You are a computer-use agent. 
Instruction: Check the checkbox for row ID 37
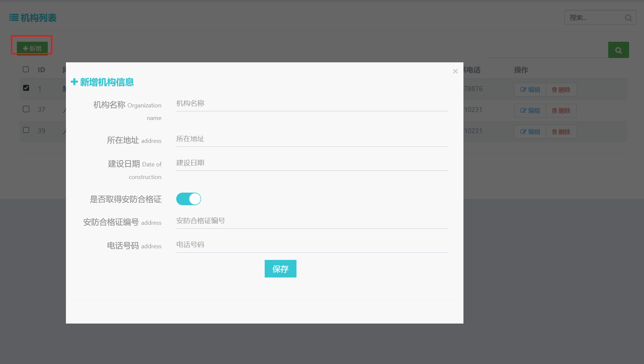[26, 109]
